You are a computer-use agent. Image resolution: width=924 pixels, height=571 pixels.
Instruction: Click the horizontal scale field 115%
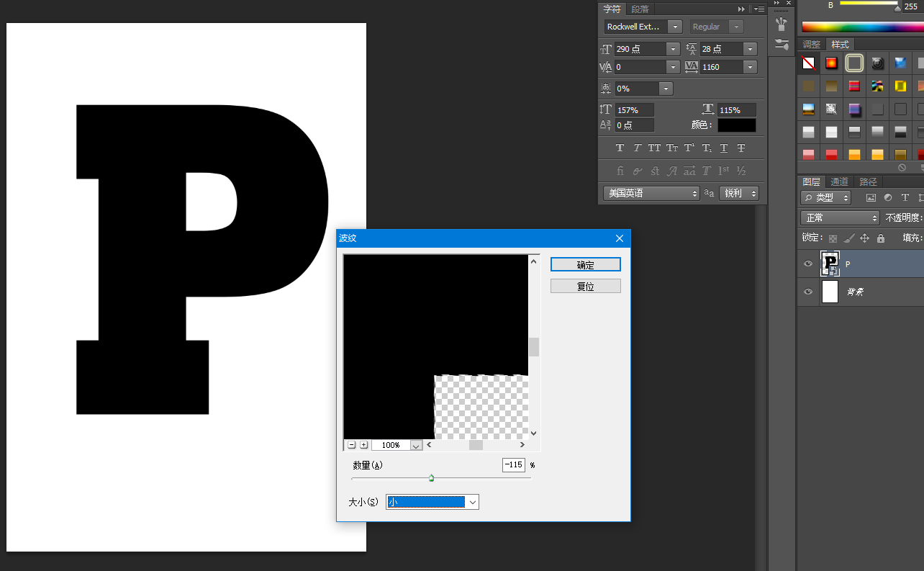point(737,110)
